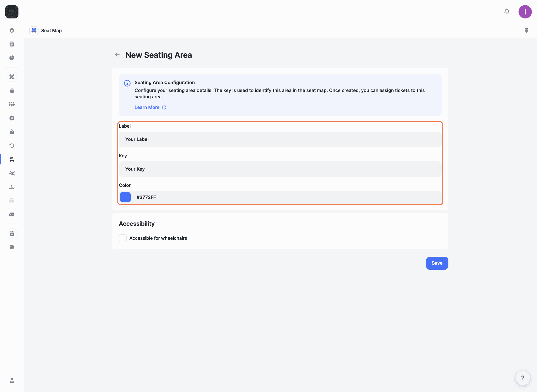Screen dimensions: 537x392
Task: Open the shopping bag sidebar icon
Action: 12,132
